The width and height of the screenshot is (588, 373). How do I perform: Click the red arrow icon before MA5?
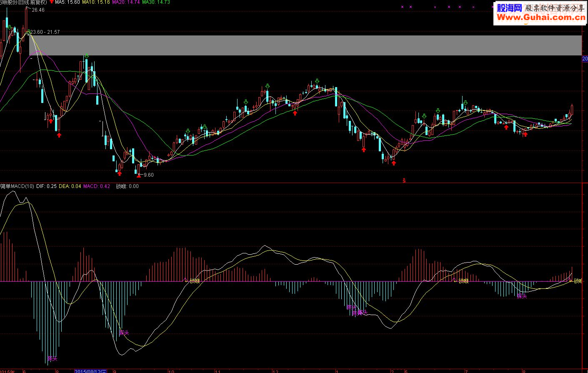tap(51, 2)
